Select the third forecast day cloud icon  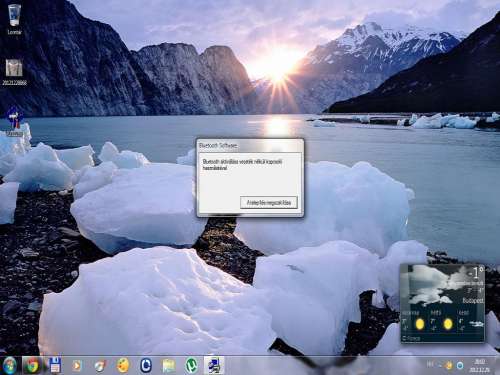pos(476,323)
